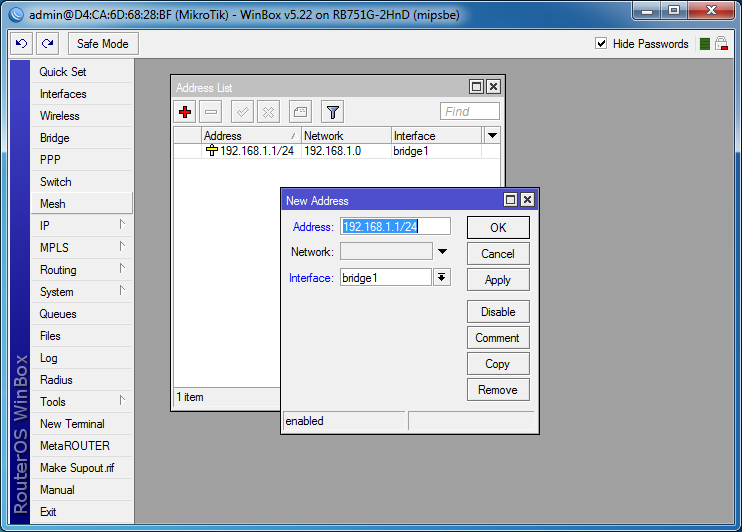Image resolution: width=742 pixels, height=532 pixels.
Task: Click the green traffic indicator icon
Action: (x=705, y=44)
